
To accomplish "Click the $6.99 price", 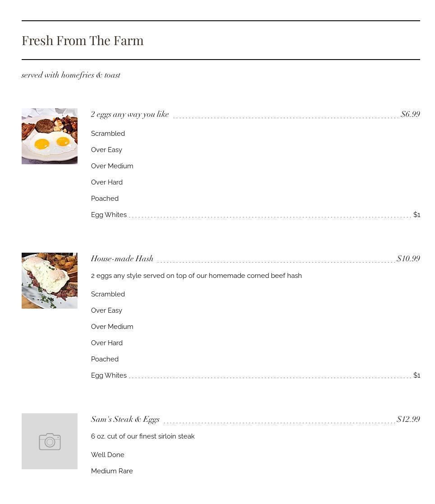I will (410, 115).
